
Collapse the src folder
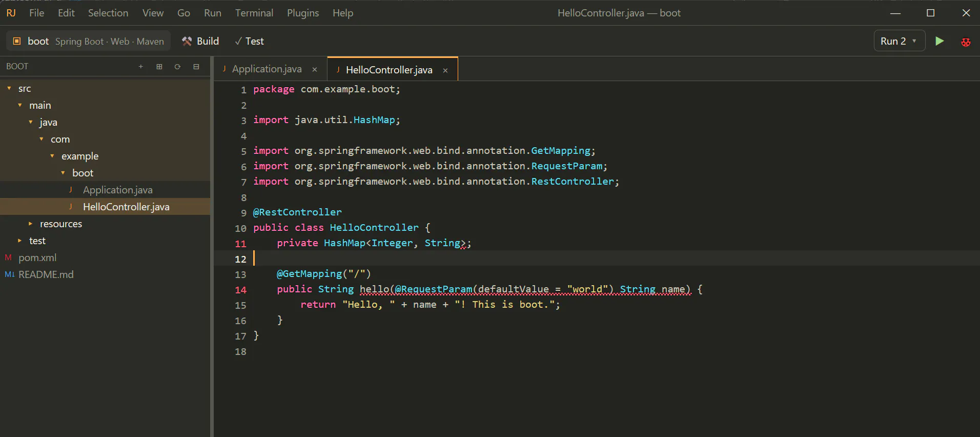[9, 88]
